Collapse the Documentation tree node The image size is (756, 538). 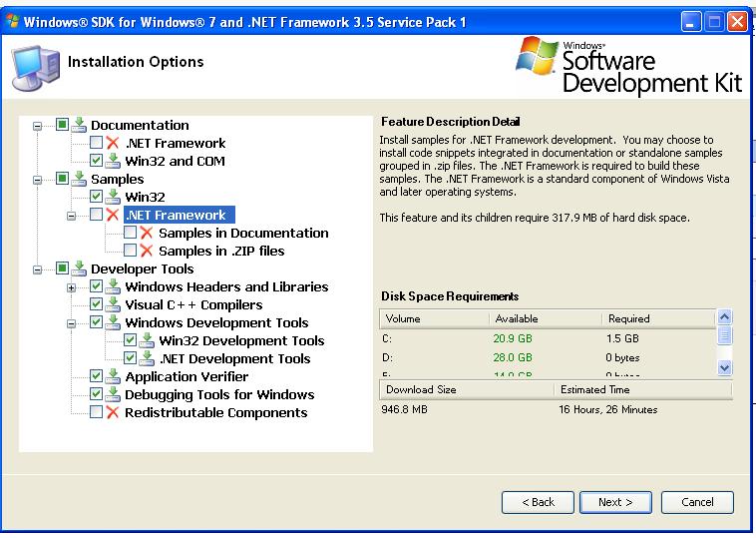(x=37, y=126)
